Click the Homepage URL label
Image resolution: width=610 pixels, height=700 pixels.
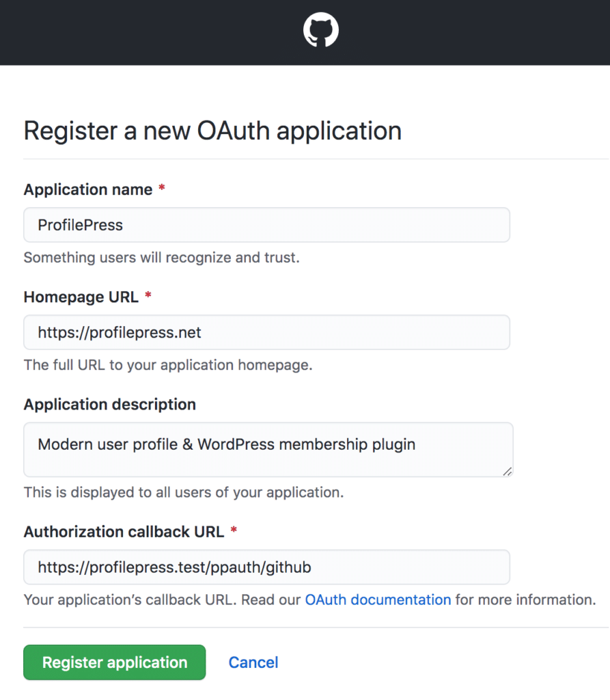tap(81, 297)
